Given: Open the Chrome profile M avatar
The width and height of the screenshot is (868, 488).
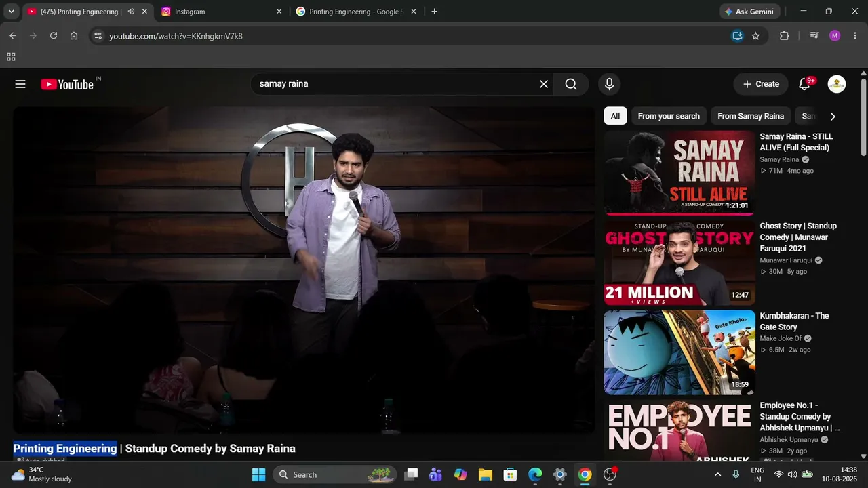Looking at the screenshot, I should (x=835, y=36).
